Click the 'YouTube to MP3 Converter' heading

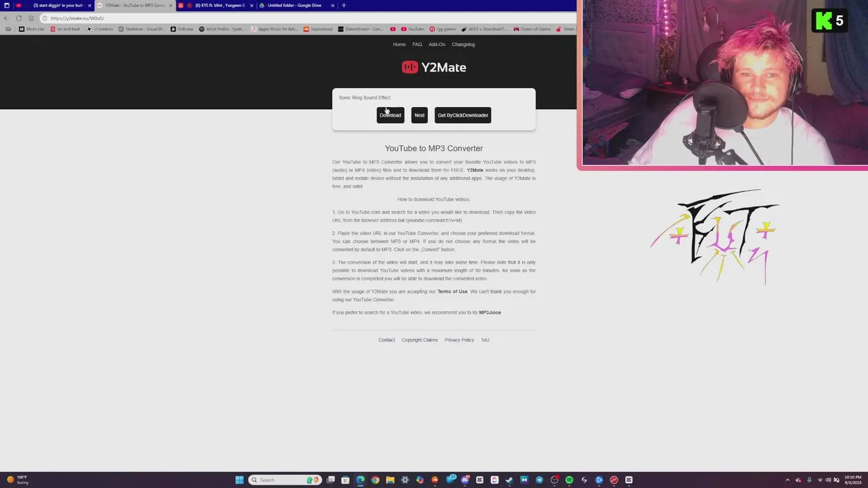(x=434, y=148)
